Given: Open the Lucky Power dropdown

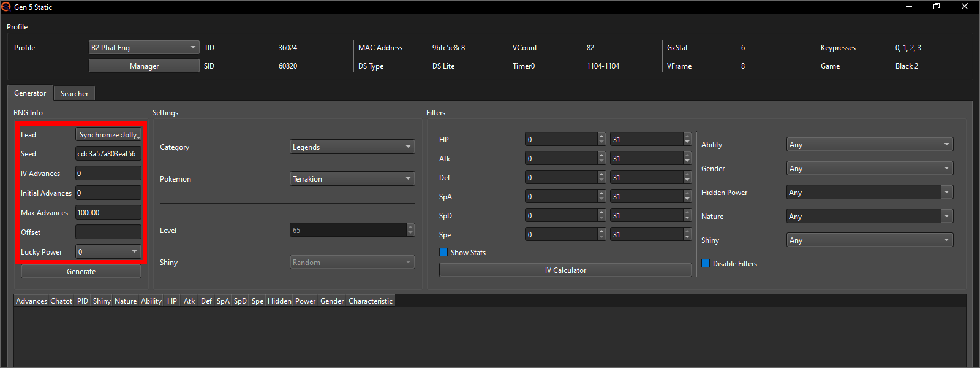Looking at the screenshot, I should click(108, 251).
